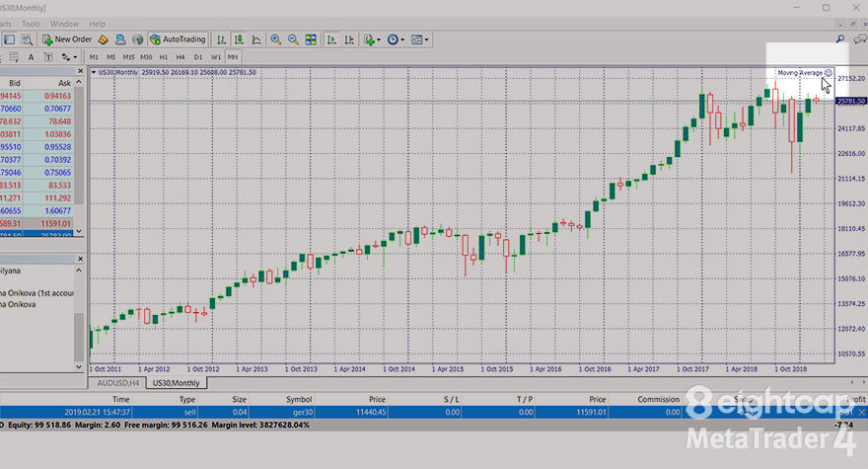Expand the chart's US30,Monthly triangle menu
This screenshot has width=868, height=469.
point(93,72)
